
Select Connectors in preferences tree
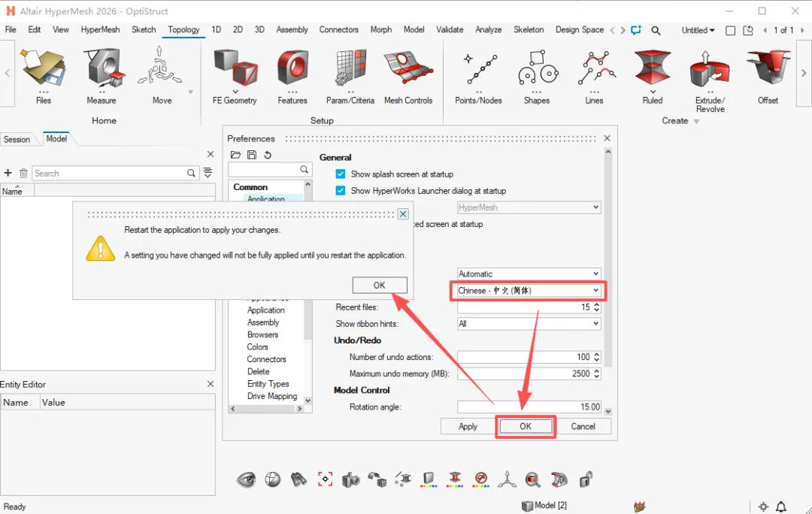click(x=266, y=359)
